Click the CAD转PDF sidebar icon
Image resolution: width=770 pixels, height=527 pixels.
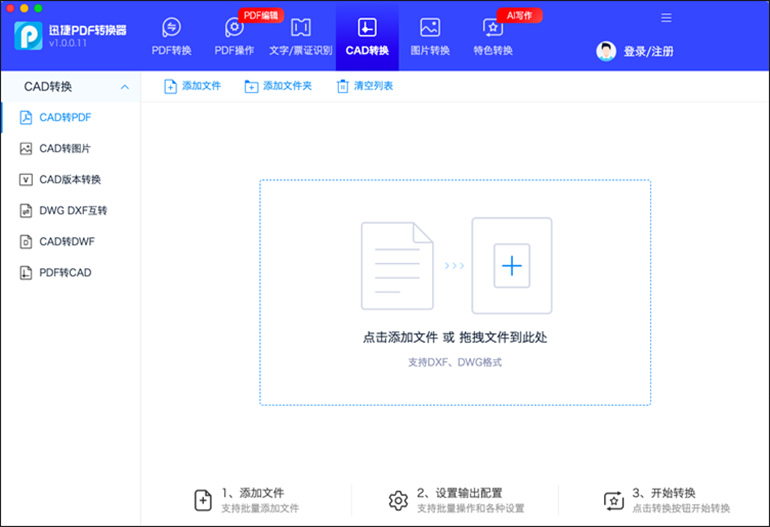[26, 117]
